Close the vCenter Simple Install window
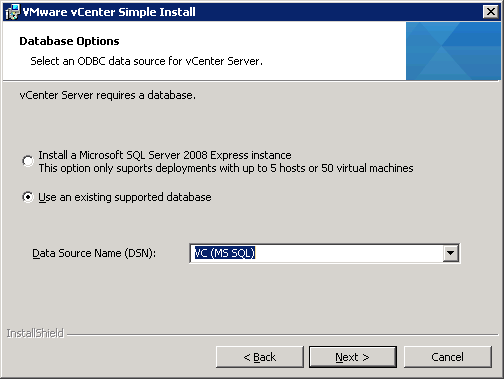 point(491,12)
